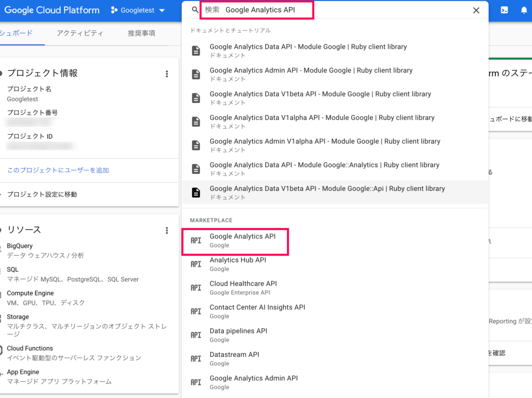532x398 pixels.
Task: Click the リソース card heading
Action: point(24,229)
